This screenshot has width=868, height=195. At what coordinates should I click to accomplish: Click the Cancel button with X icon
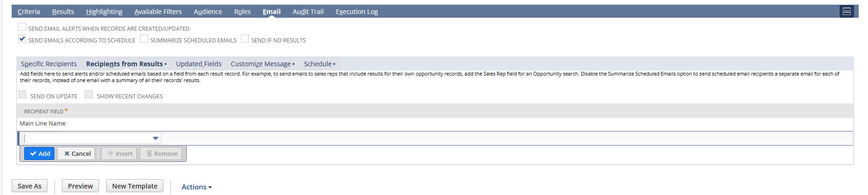tap(76, 153)
